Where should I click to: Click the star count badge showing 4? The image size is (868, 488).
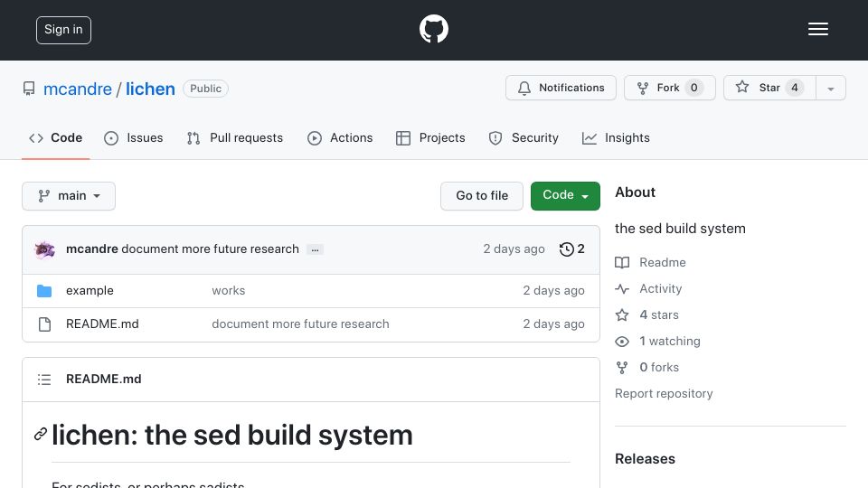795,88
